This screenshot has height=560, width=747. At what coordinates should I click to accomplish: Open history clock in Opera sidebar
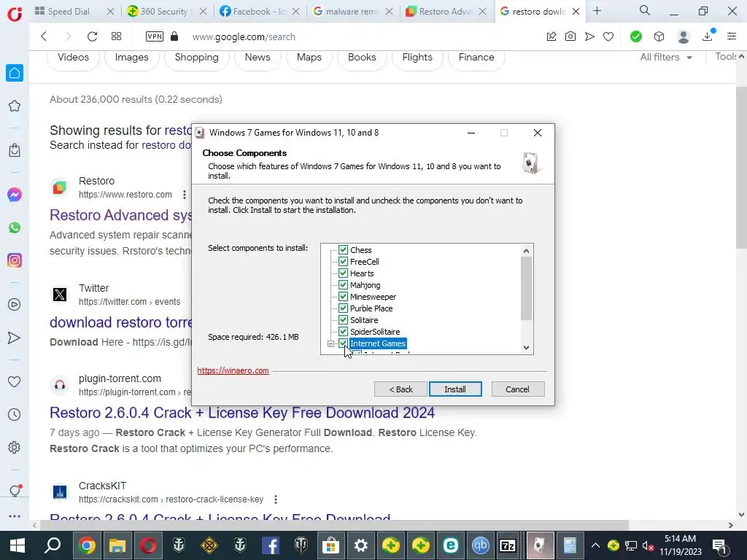coord(15,415)
